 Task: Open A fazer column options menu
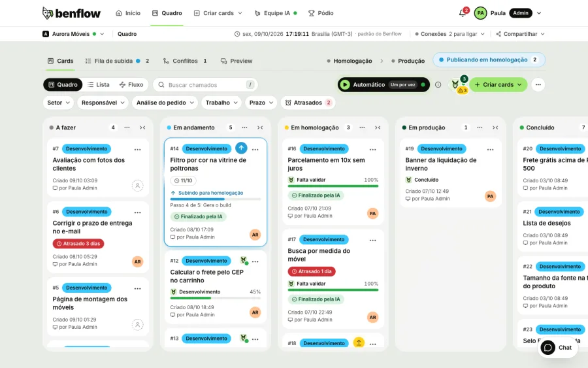[x=127, y=127]
